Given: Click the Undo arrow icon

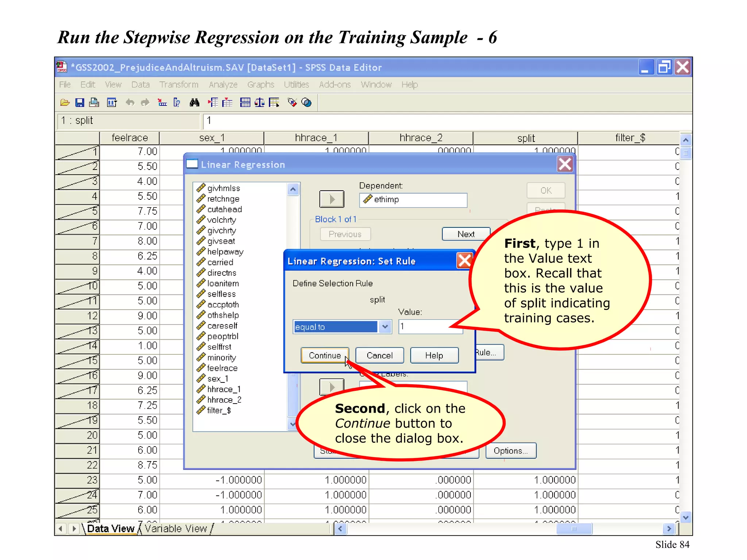Looking at the screenshot, I should pos(130,102).
